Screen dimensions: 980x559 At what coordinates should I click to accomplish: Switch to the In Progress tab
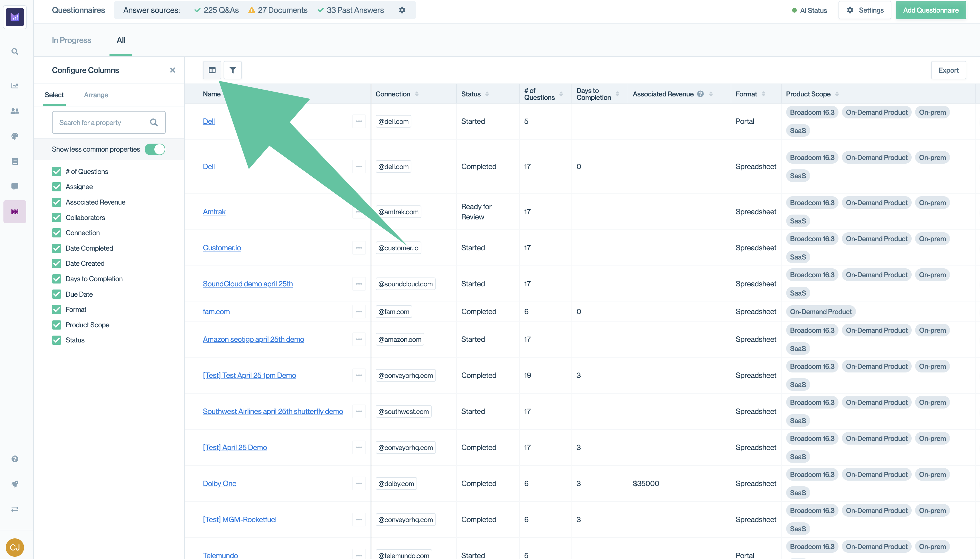71,40
